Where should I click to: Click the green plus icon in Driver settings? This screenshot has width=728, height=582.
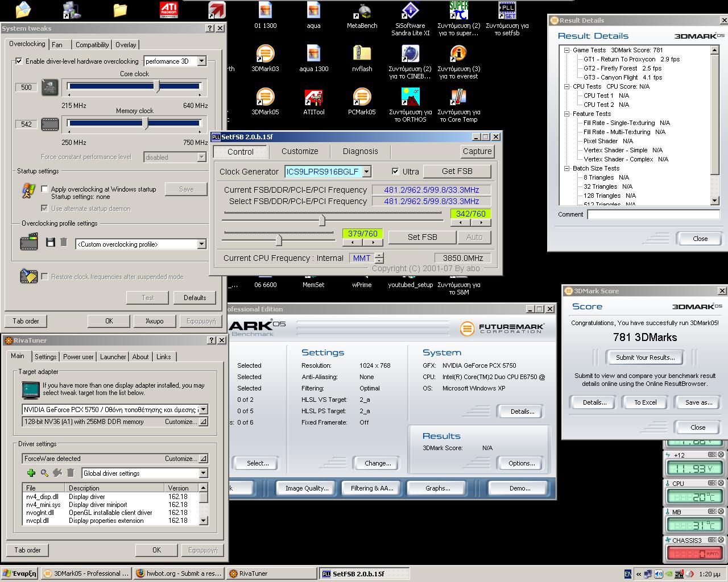[31, 473]
